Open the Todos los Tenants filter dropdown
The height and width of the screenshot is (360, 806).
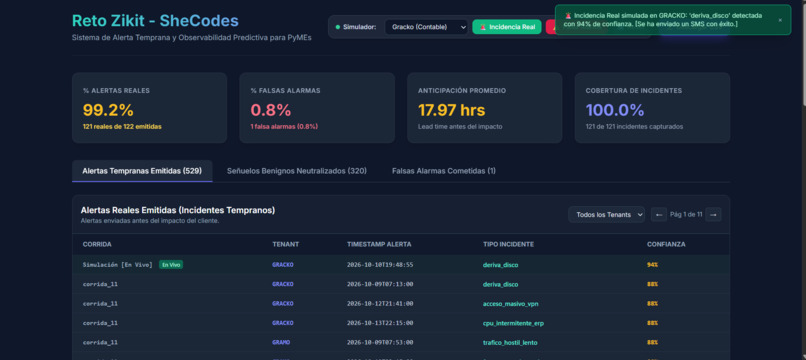[x=606, y=214]
